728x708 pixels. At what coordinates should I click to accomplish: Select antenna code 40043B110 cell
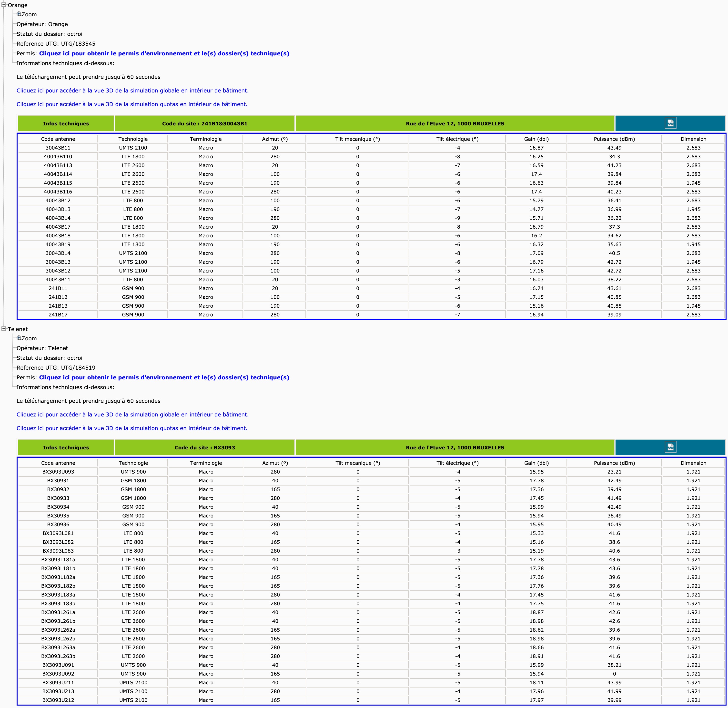(x=58, y=157)
